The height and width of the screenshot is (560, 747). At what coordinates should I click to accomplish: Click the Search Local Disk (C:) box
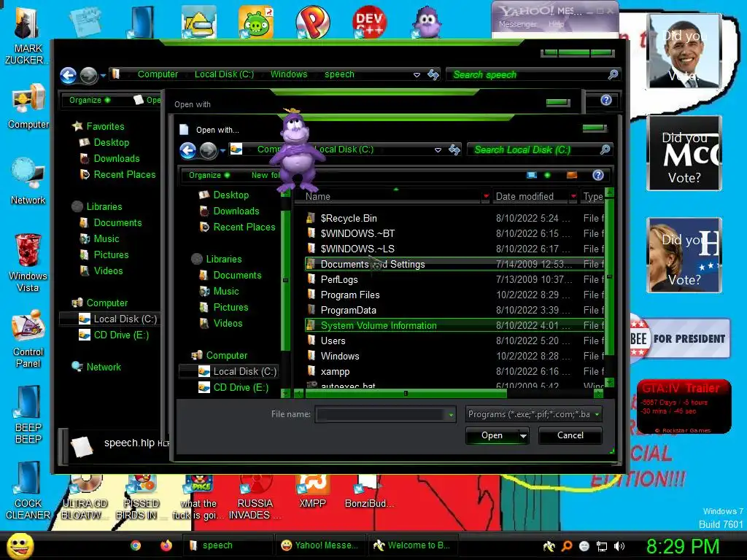click(x=539, y=150)
